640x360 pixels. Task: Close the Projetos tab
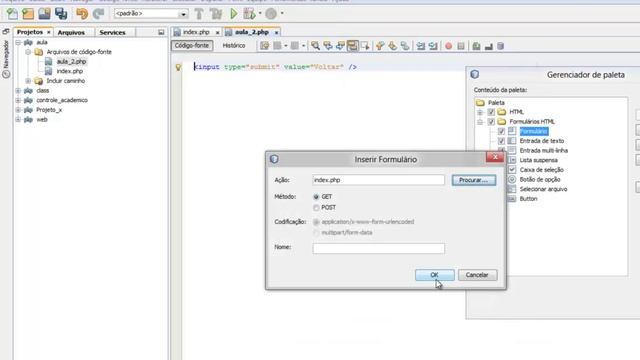click(49, 32)
